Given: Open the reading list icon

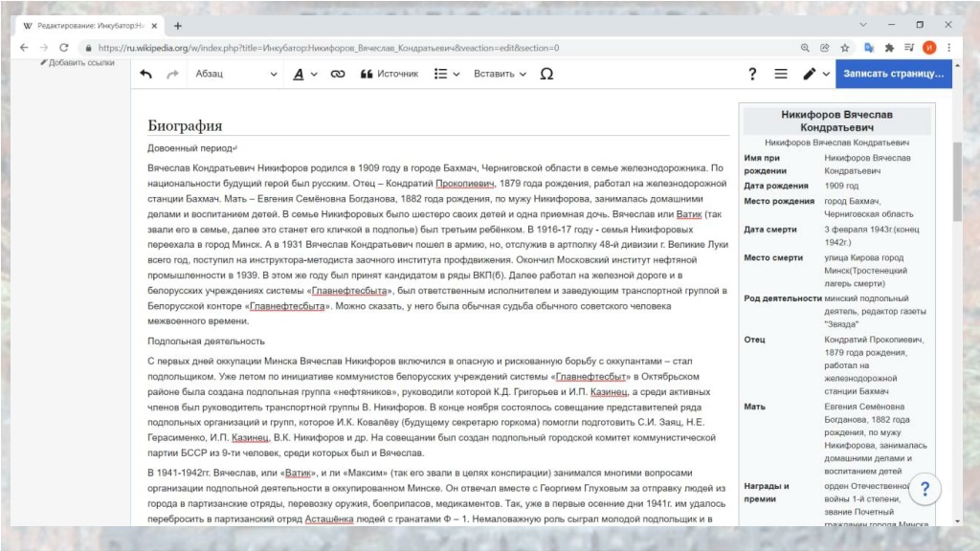Looking at the screenshot, I should pos(909,48).
